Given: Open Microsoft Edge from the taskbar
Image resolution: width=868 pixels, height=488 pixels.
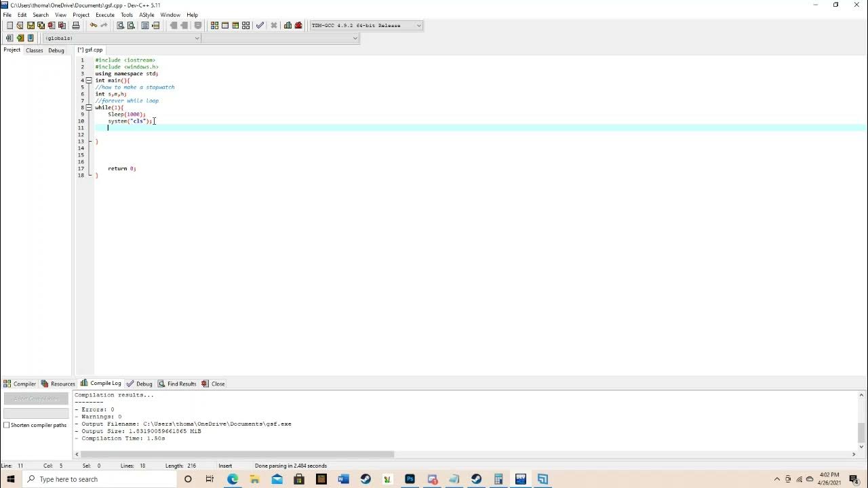Looking at the screenshot, I should (x=233, y=479).
